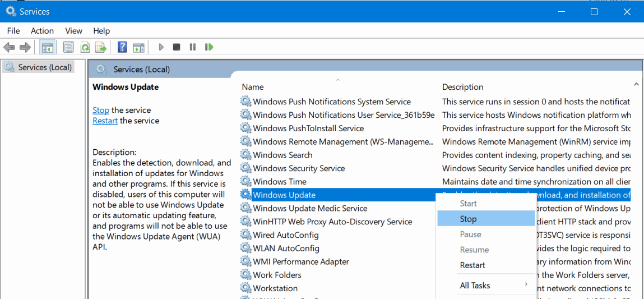Maximize the Services window
The height and width of the screenshot is (299, 644).
click(x=594, y=12)
